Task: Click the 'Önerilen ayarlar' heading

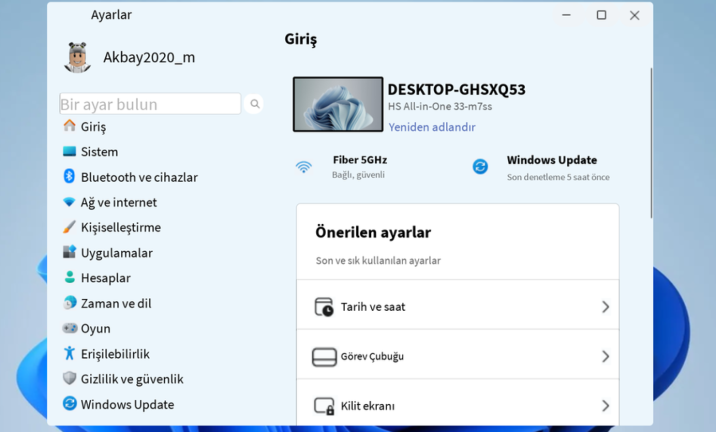Action: (x=373, y=232)
